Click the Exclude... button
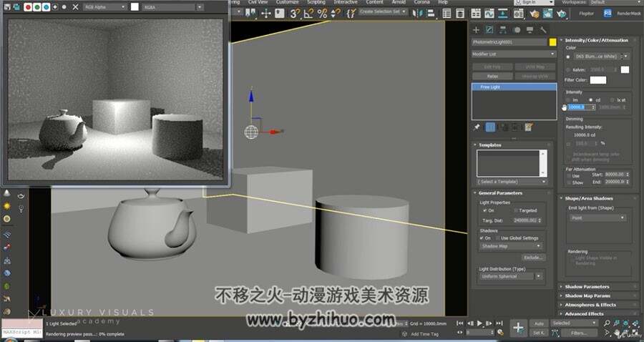 click(533, 258)
